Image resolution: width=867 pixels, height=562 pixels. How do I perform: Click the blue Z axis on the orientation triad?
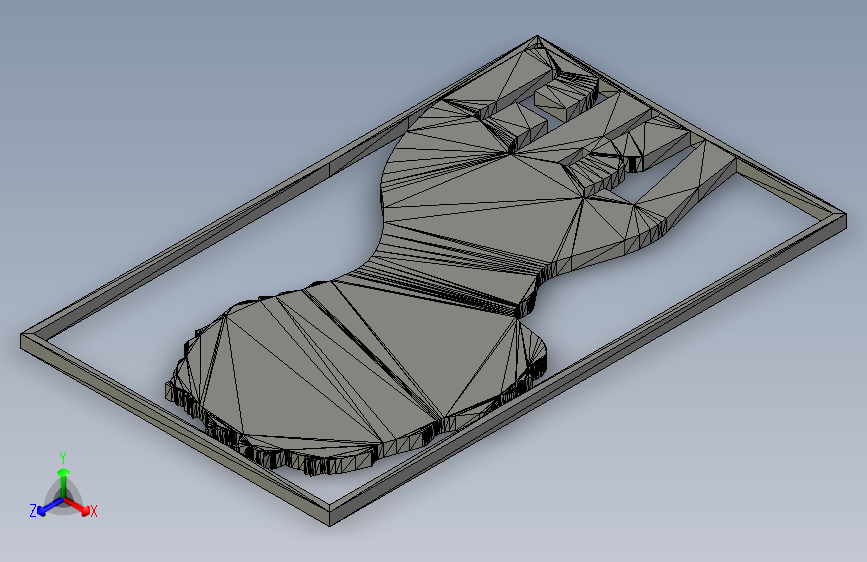click(x=50, y=506)
